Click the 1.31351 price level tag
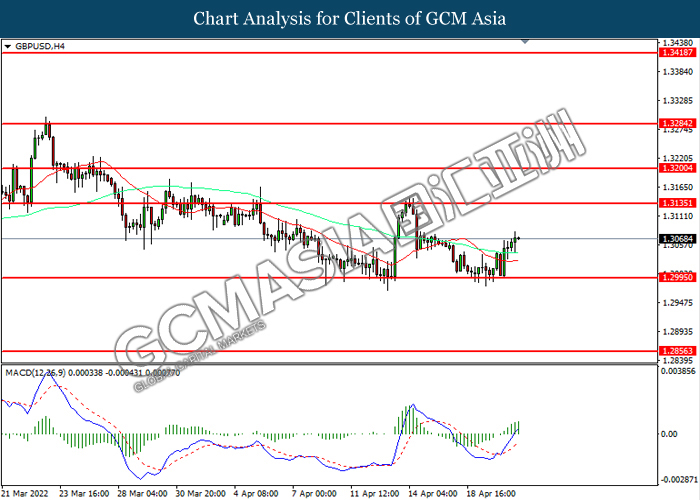 point(677,203)
